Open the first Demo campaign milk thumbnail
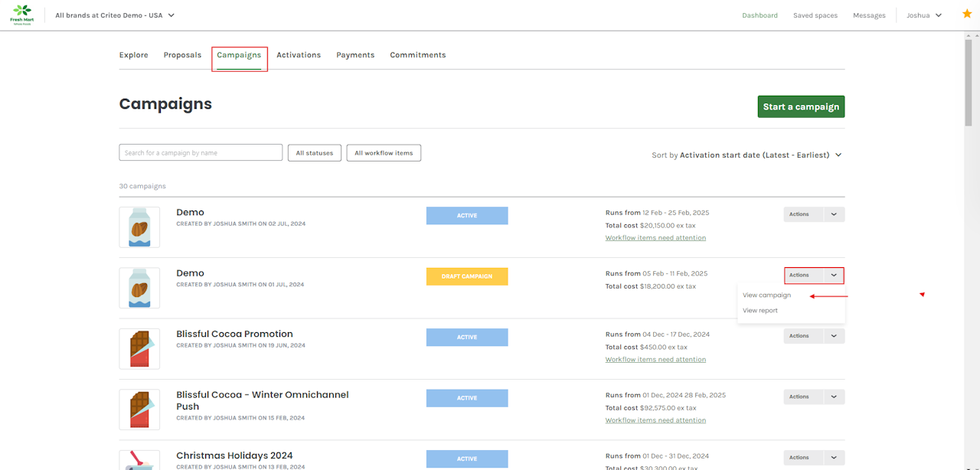 139,227
